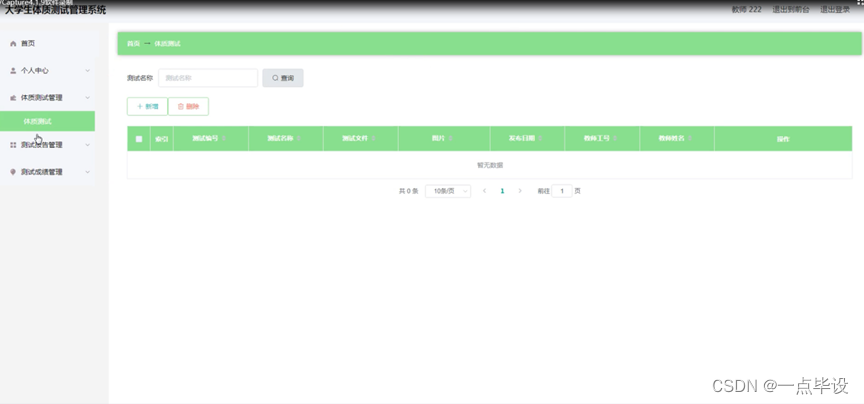Click the 体质测试管理 chart icon
The width and height of the screenshot is (864, 404).
[x=13, y=98]
